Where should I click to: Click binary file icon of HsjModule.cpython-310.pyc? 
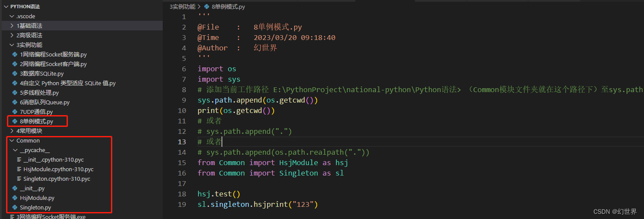click(x=19, y=169)
